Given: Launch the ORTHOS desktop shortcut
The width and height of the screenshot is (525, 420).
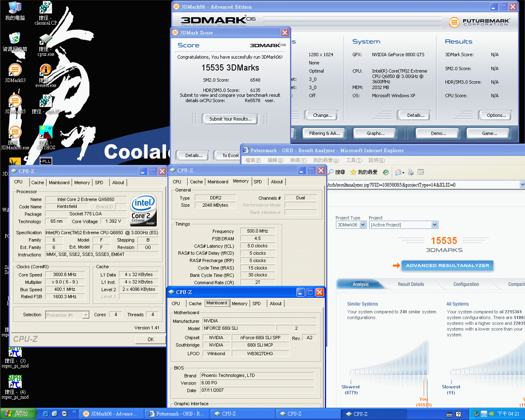Looking at the screenshot, I should click(46, 138).
